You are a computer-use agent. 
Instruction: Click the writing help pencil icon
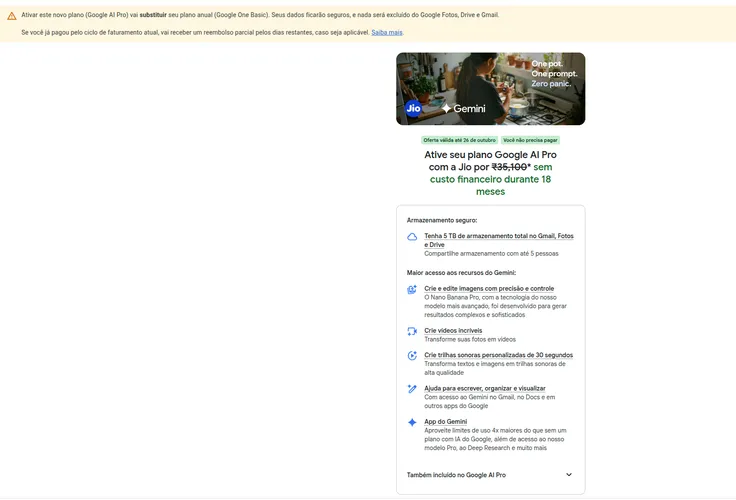[x=412, y=389]
